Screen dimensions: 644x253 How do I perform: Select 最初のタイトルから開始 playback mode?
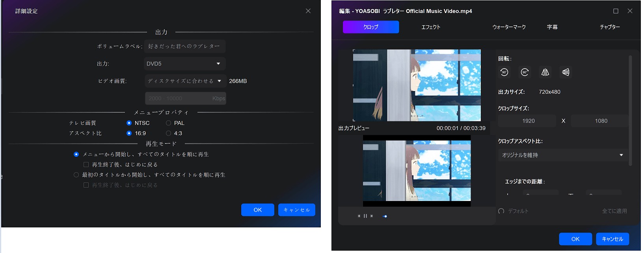tap(76, 175)
